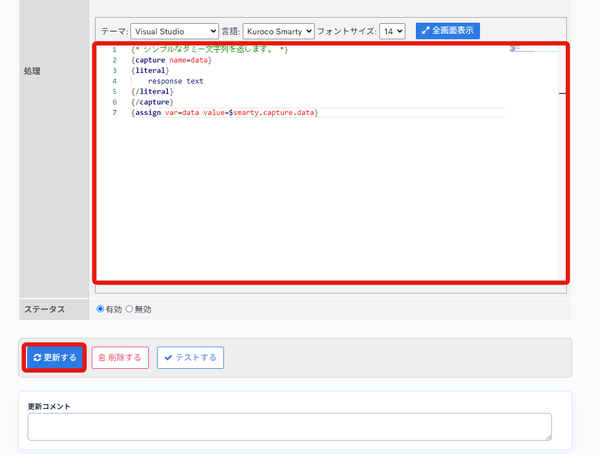
Task: Click the {/capture} code line
Action: click(x=152, y=102)
